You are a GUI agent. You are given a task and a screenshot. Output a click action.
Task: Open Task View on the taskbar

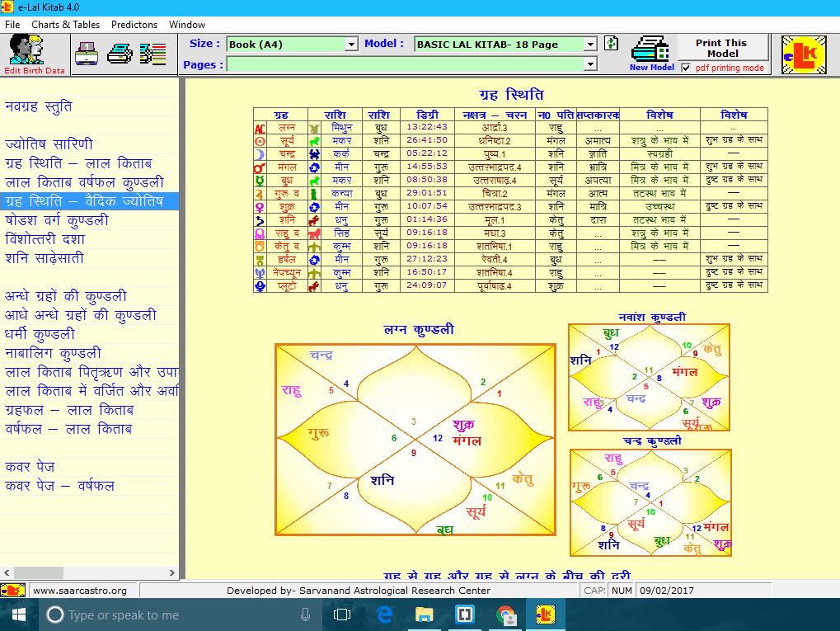pos(342,615)
